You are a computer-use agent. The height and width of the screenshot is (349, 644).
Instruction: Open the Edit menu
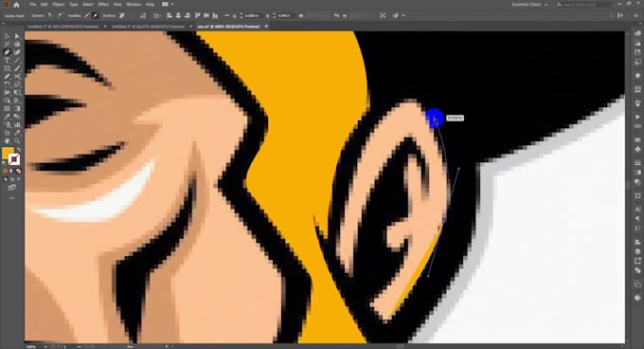(44, 4)
